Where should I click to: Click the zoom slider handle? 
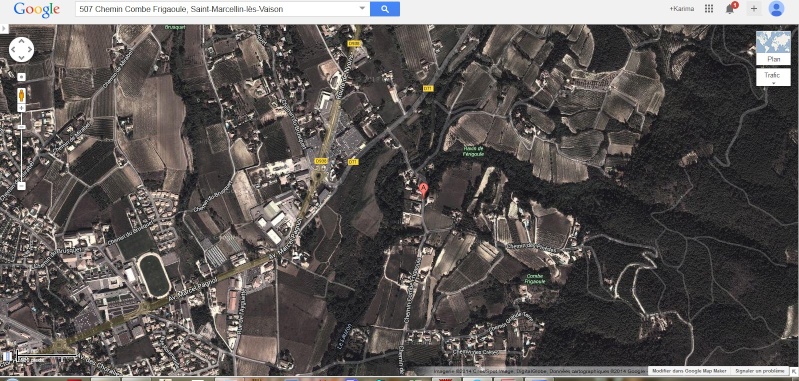coord(21,127)
